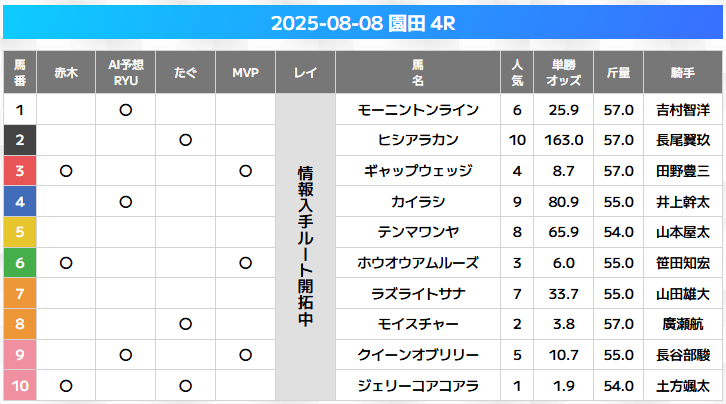This screenshot has width=726, height=404.
Task: Click the AI予想 RYU circle for カイラシ
Action: [126, 202]
